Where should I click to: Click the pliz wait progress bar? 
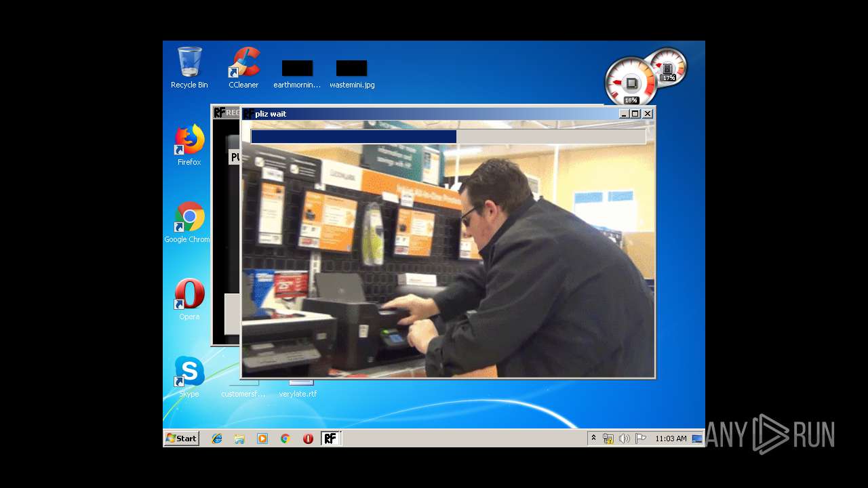click(448, 137)
